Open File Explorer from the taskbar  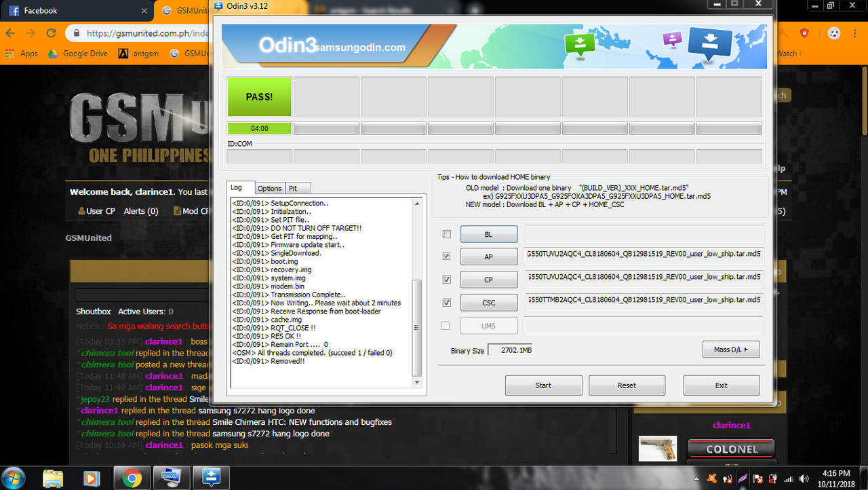[53, 478]
